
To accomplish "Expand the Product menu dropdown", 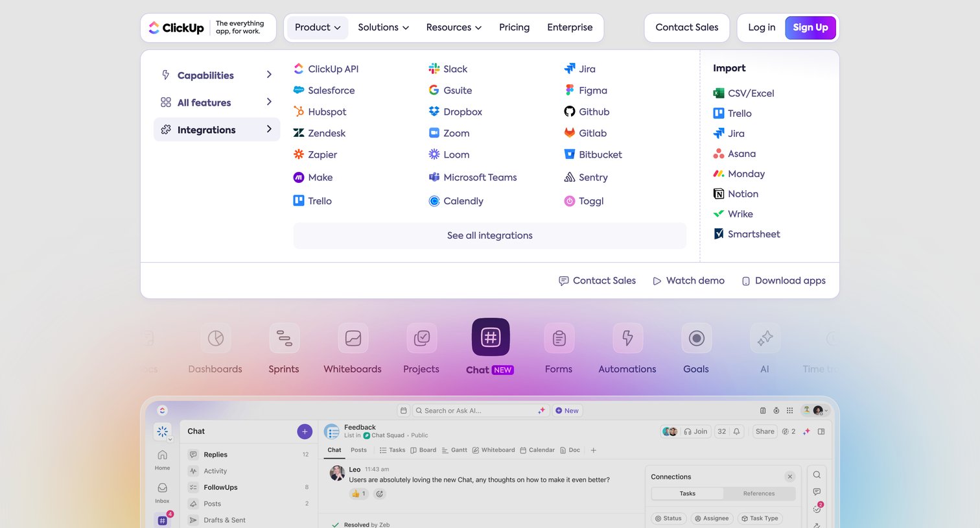I will click(x=317, y=27).
